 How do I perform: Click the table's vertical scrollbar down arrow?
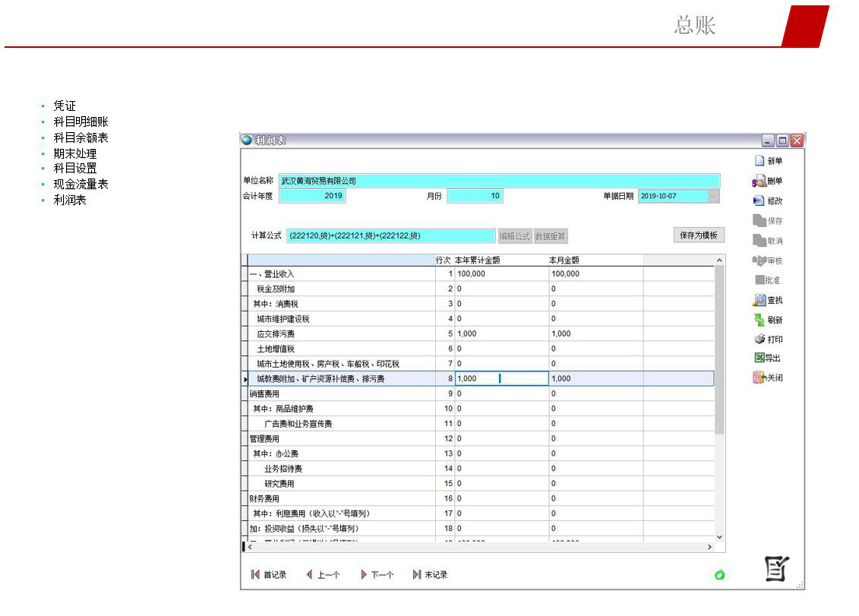(720, 538)
